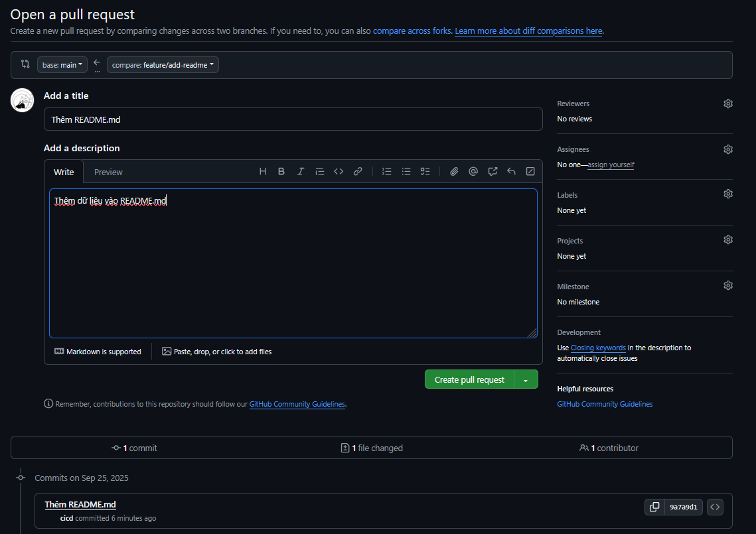756x534 pixels.
Task: Mention a user with the @ icon
Action: coord(473,171)
